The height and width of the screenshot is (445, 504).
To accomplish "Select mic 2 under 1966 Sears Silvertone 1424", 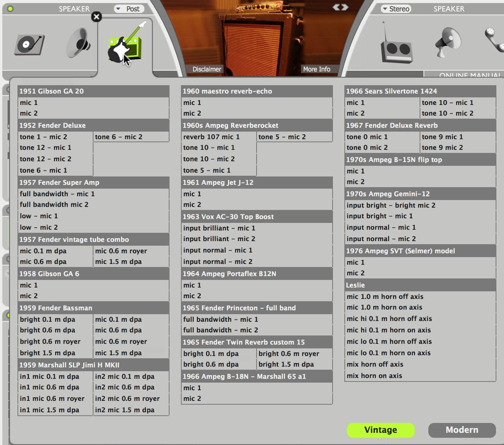I will tap(382, 113).
